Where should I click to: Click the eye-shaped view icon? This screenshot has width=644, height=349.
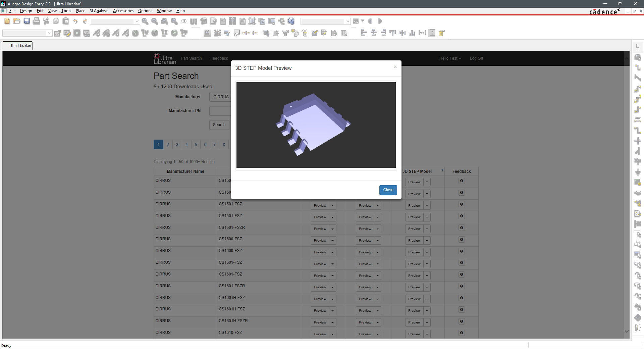[x=184, y=21]
